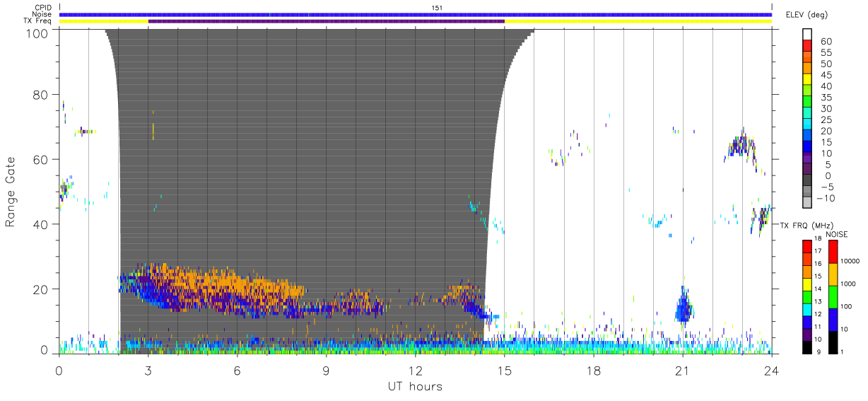Click the NOISE legend label '100'
The height and width of the screenshot is (401, 868).
click(846, 307)
